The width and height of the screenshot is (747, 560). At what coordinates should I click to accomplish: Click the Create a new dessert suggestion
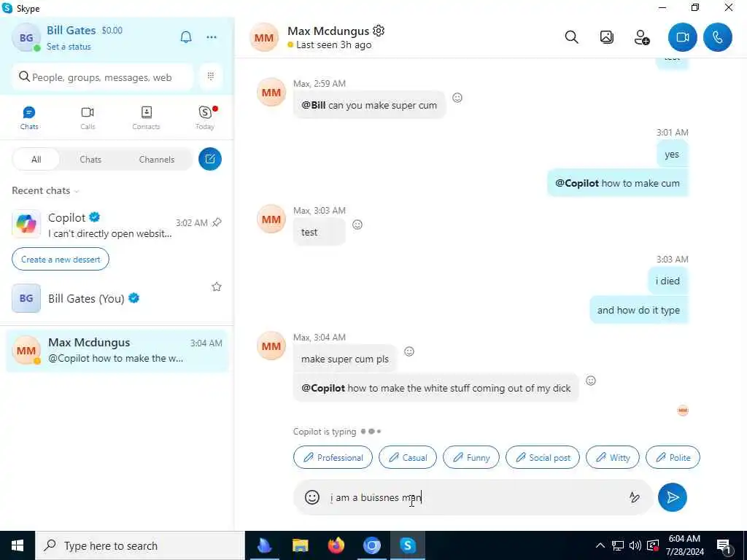tap(61, 259)
